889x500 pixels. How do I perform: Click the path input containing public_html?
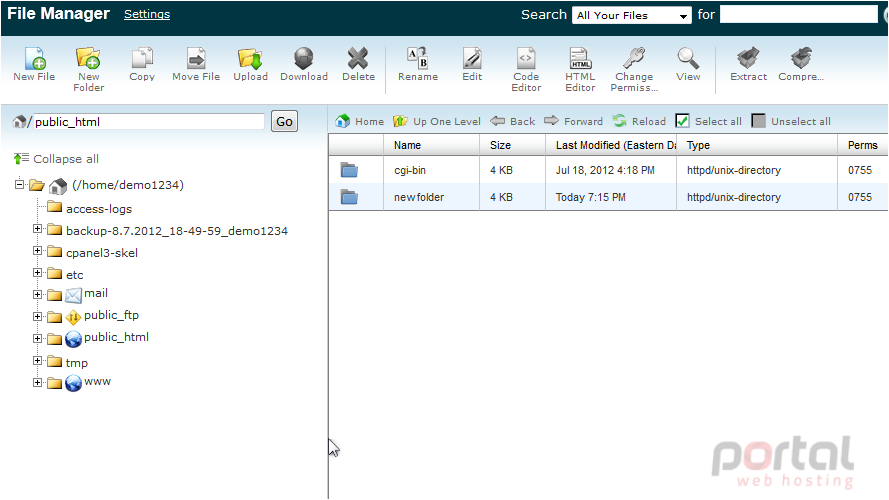149,122
